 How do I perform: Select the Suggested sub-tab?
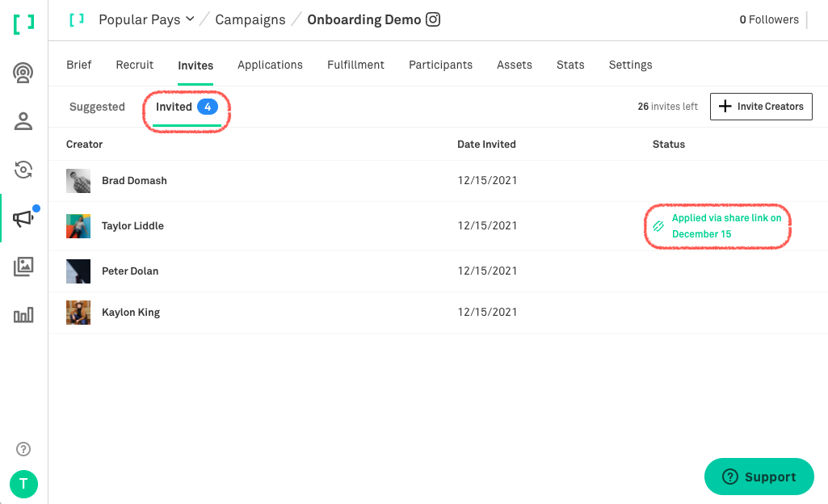point(97,107)
